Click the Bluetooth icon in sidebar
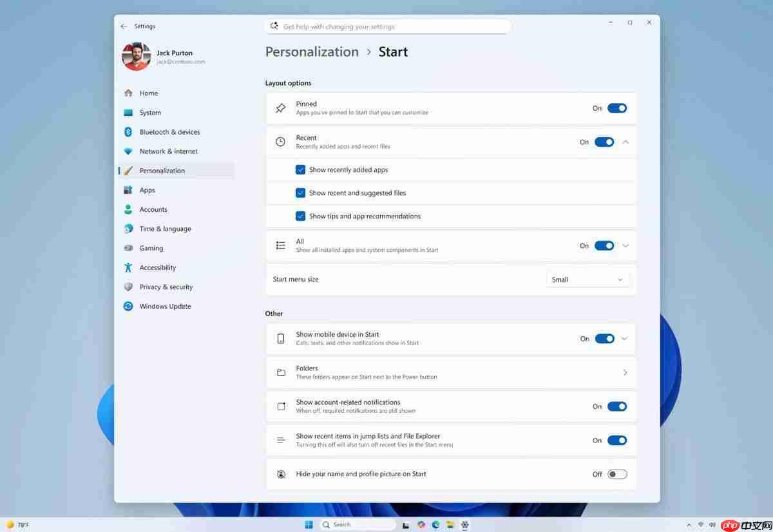The height and width of the screenshot is (532, 773). pyautogui.click(x=128, y=131)
